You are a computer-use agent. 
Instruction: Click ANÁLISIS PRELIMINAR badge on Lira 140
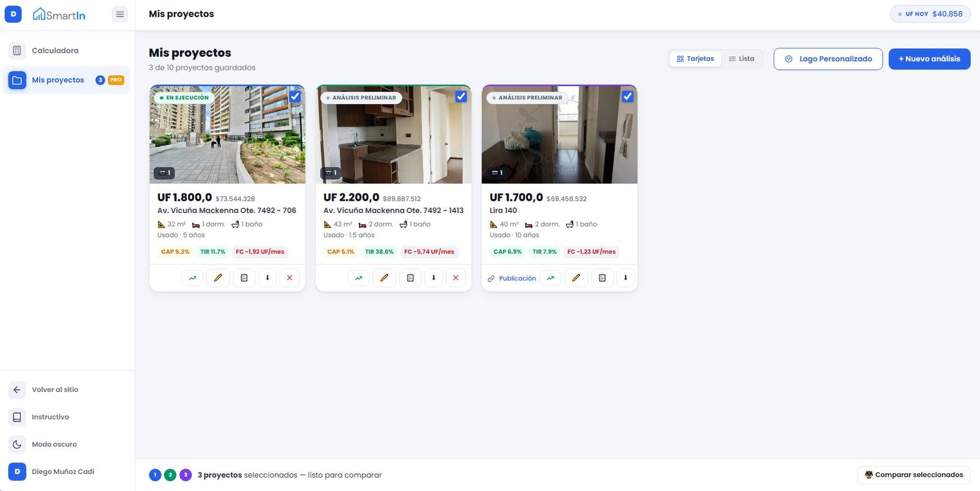tap(527, 97)
